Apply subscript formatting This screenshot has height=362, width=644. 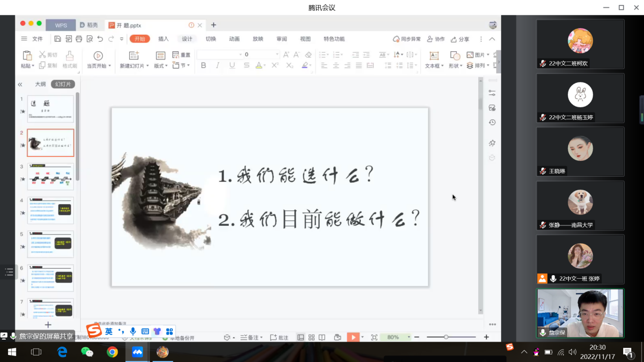(x=290, y=65)
